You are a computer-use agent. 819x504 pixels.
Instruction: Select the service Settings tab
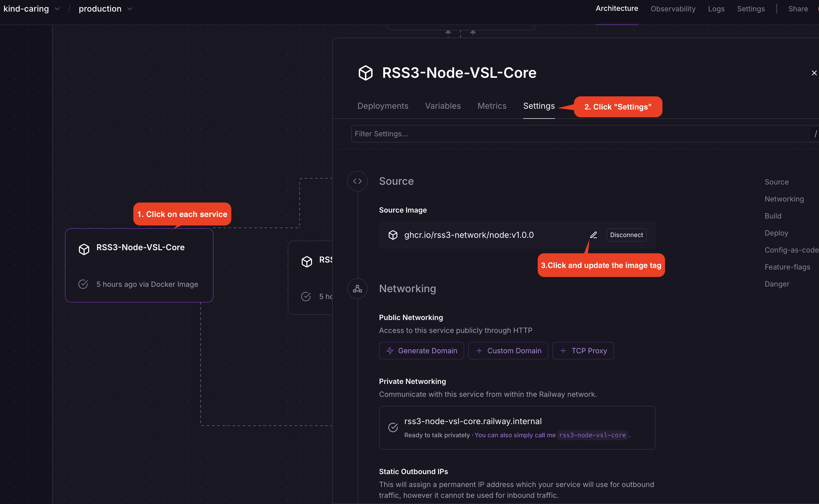[x=539, y=106]
